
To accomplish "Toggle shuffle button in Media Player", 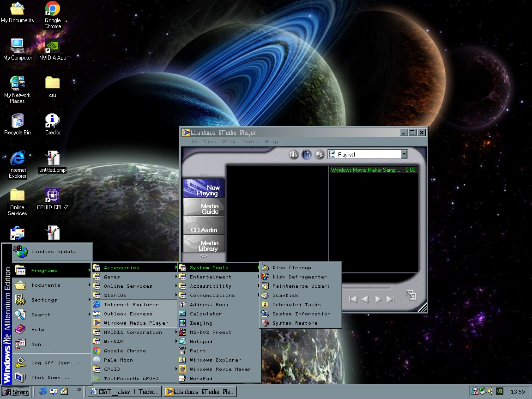I will coord(319,155).
